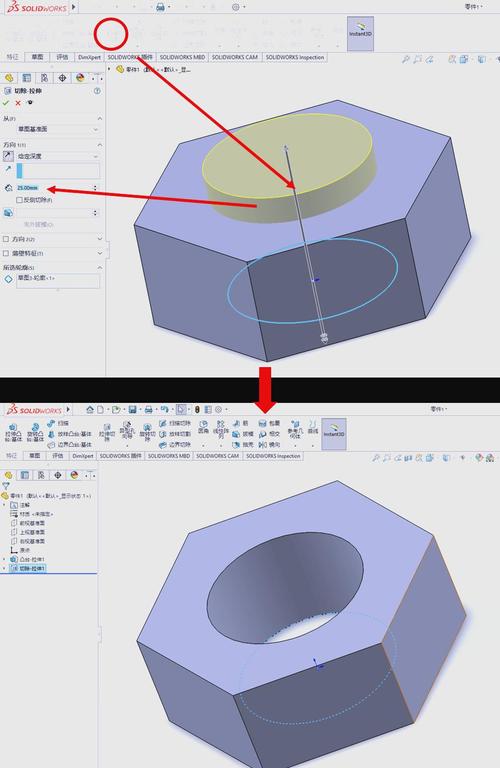This screenshot has width=500, height=768.
Task: Open ConfigurationManager tab in the upper panel
Action: (45, 78)
